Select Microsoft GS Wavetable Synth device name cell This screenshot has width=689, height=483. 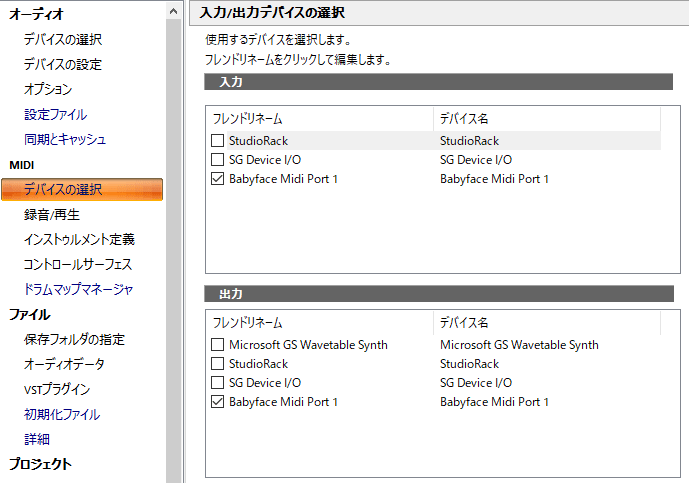point(519,345)
